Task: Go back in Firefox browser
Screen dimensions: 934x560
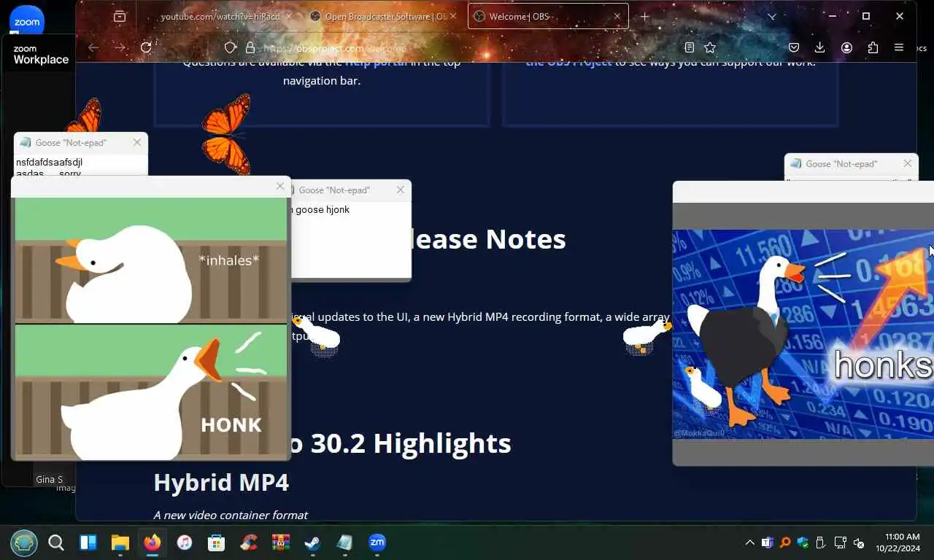Action: coord(93,47)
